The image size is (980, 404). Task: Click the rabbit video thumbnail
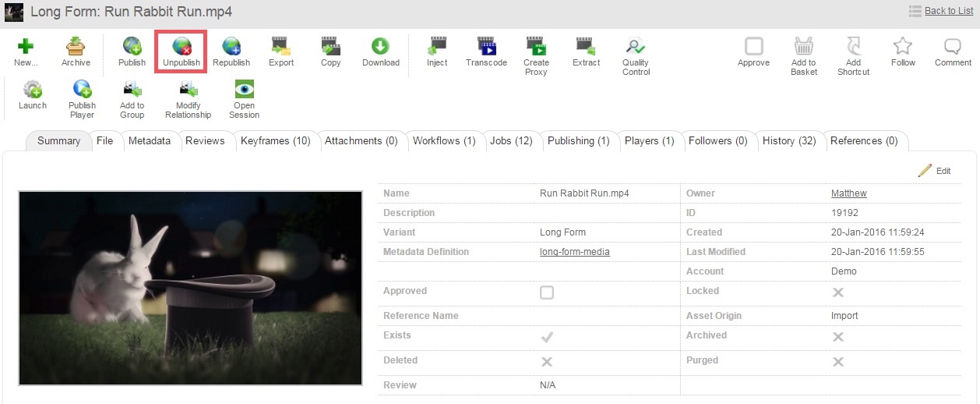pyautogui.click(x=190, y=288)
